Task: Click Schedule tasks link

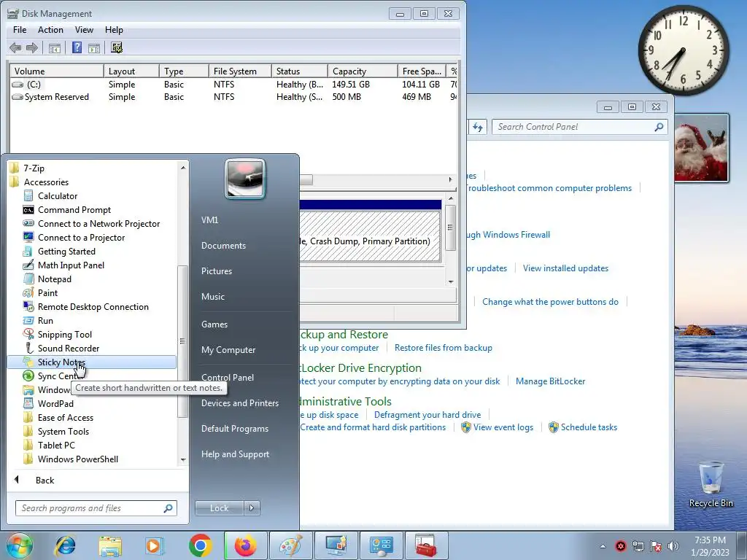Action: point(589,427)
